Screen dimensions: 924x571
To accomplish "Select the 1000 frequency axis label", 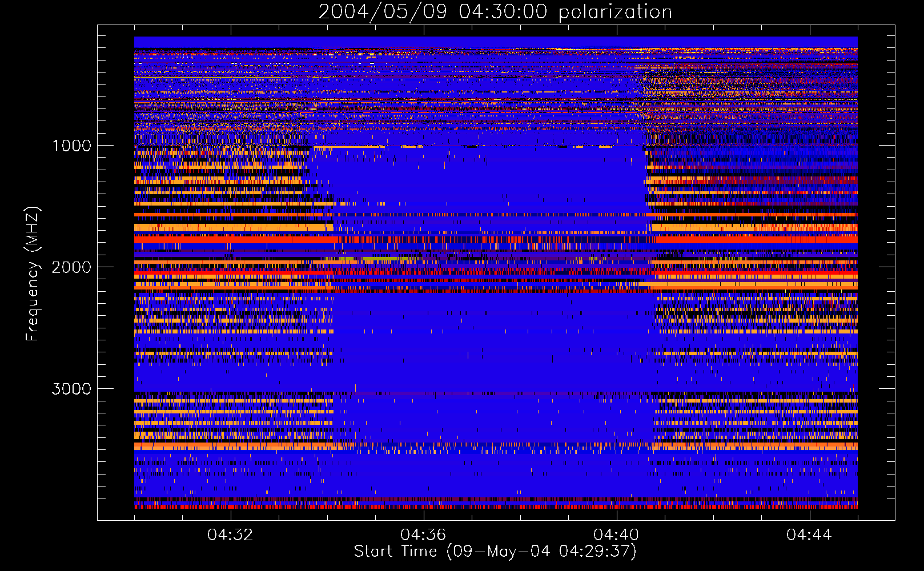I will (71, 146).
